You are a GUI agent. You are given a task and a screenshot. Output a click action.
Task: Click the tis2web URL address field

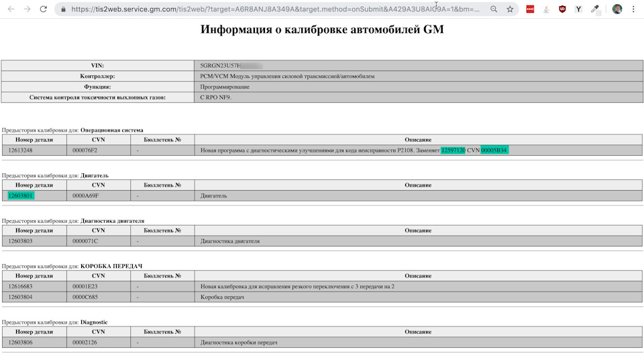point(275,9)
